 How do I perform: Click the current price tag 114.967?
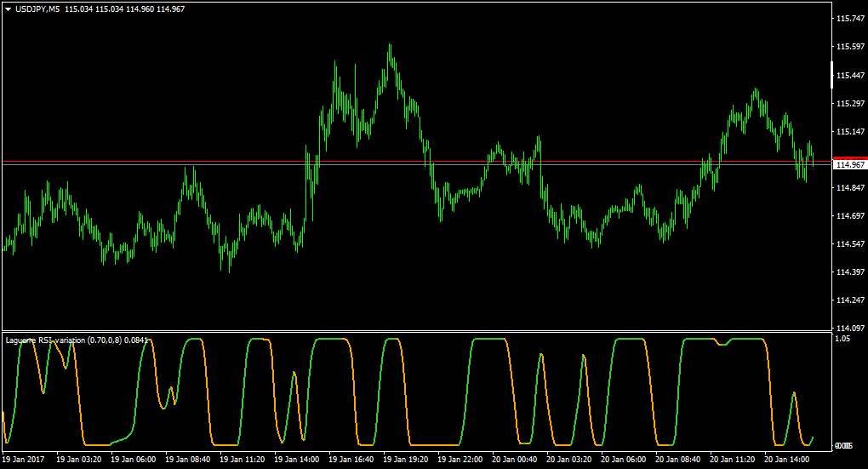pyautogui.click(x=851, y=164)
